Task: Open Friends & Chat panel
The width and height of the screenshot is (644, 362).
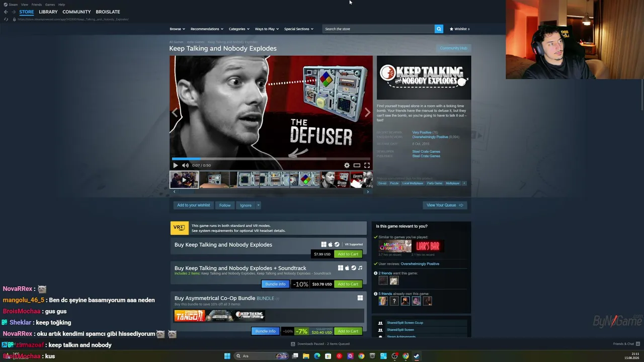Action: tap(626, 344)
